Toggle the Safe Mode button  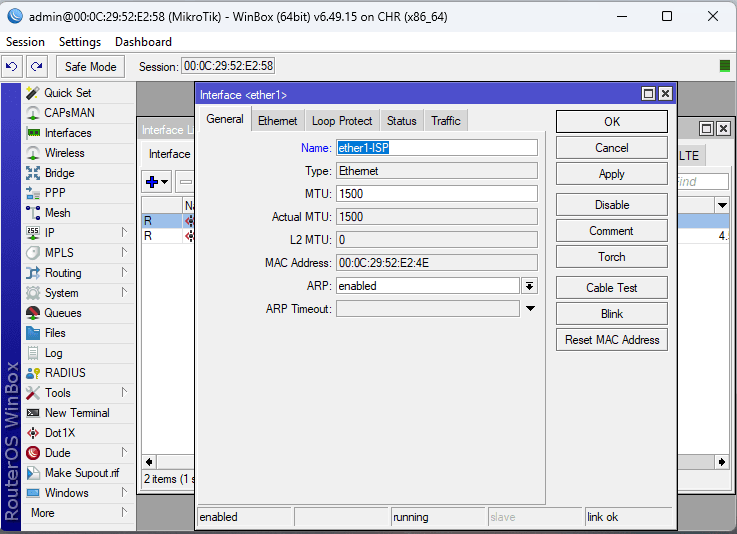pos(90,67)
